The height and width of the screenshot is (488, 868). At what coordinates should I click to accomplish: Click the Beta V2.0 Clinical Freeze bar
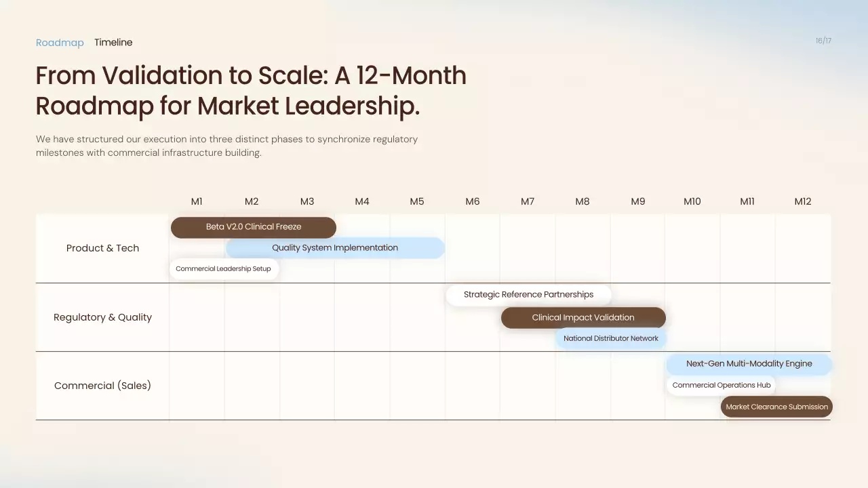pos(253,227)
